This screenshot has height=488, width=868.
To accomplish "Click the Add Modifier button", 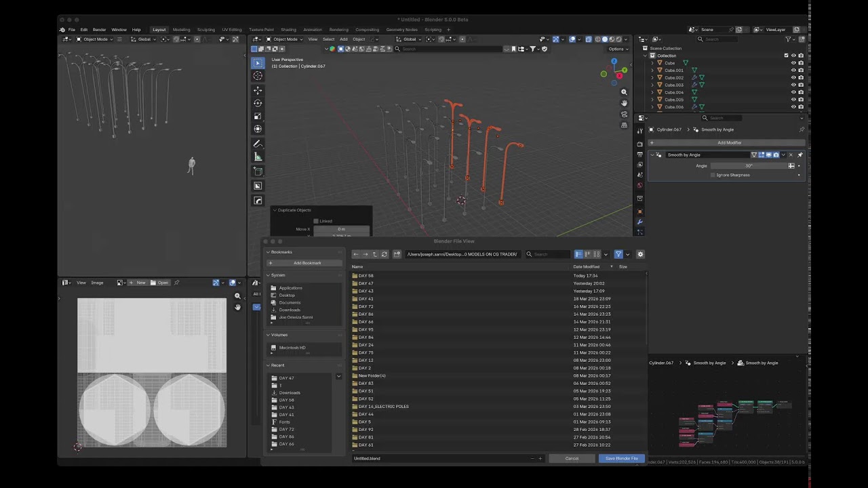I will (727, 143).
